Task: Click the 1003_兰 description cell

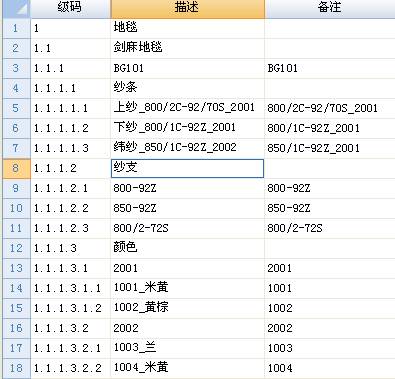Action: [188, 348]
